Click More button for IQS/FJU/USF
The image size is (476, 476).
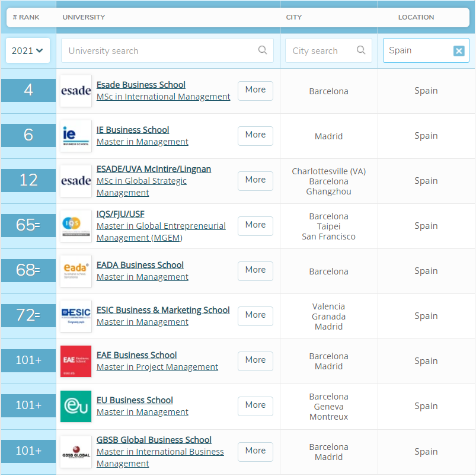(x=255, y=226)
